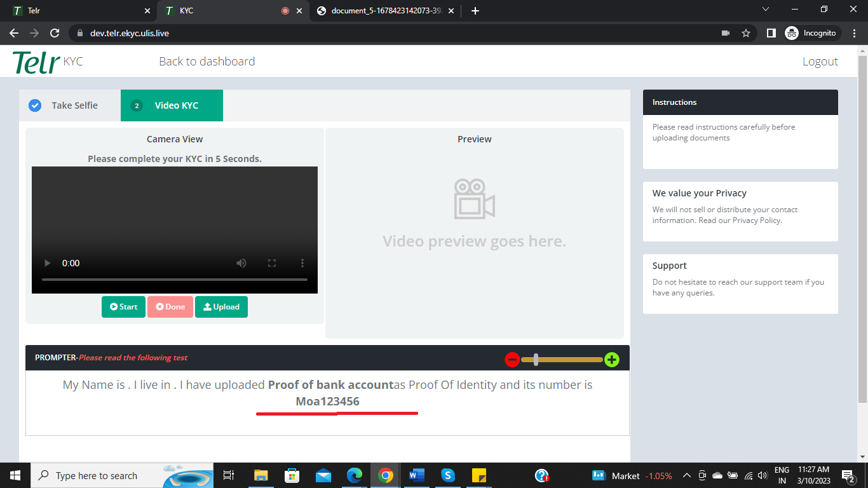Click the Upload button
Image resolution: width=868 pixels, height=488 pixels.
pos(221,307)
